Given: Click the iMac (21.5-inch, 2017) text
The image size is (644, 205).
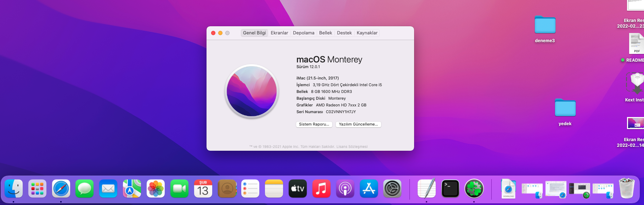Looking at the screenshot, I should (318, 78).
